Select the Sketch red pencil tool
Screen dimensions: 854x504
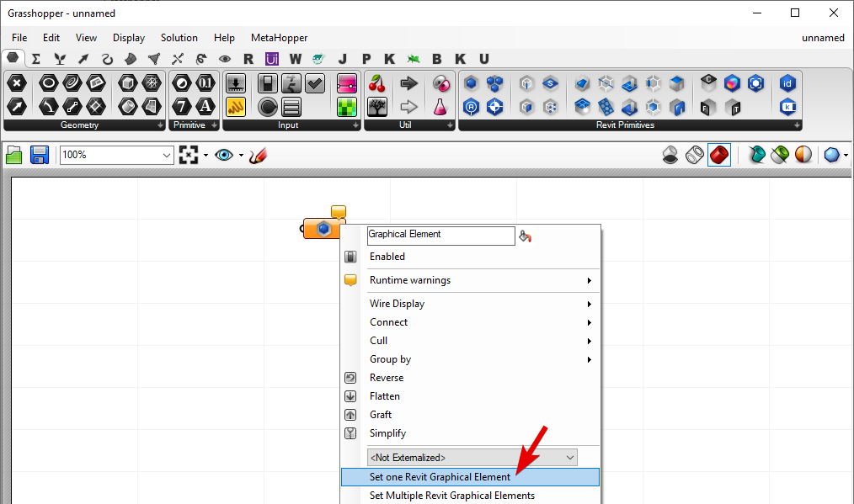click(258, 155)
